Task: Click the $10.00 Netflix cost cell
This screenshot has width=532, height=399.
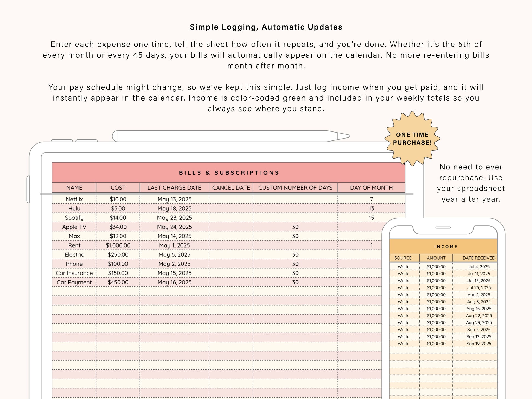Action: pos(118,199)
